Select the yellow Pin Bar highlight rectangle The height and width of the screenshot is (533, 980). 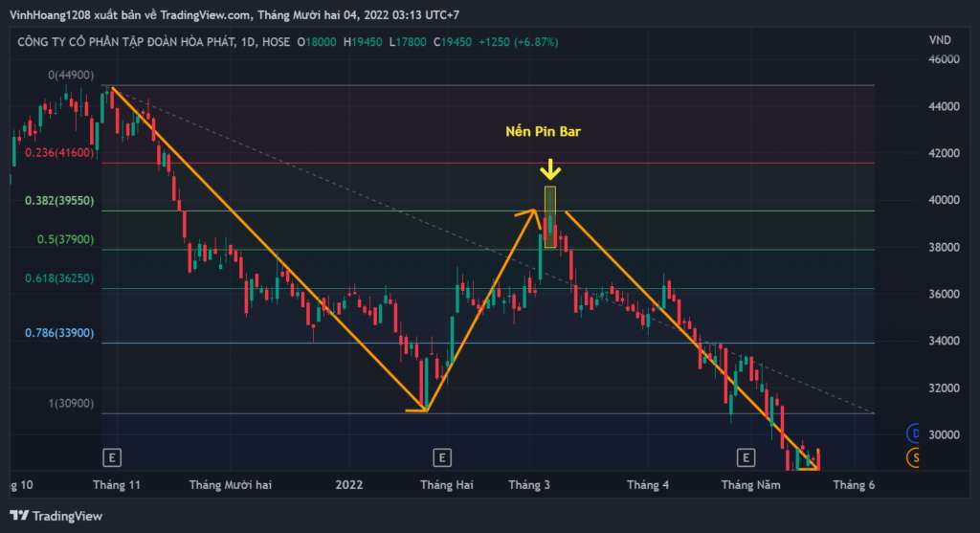[x=550, y=216]
